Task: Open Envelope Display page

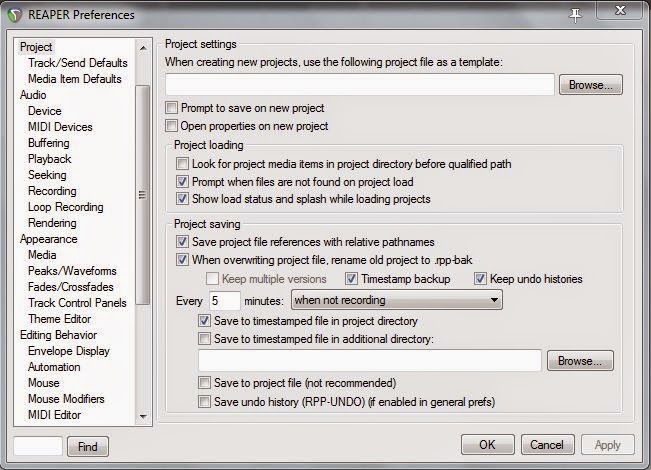Action: (69, 351)
